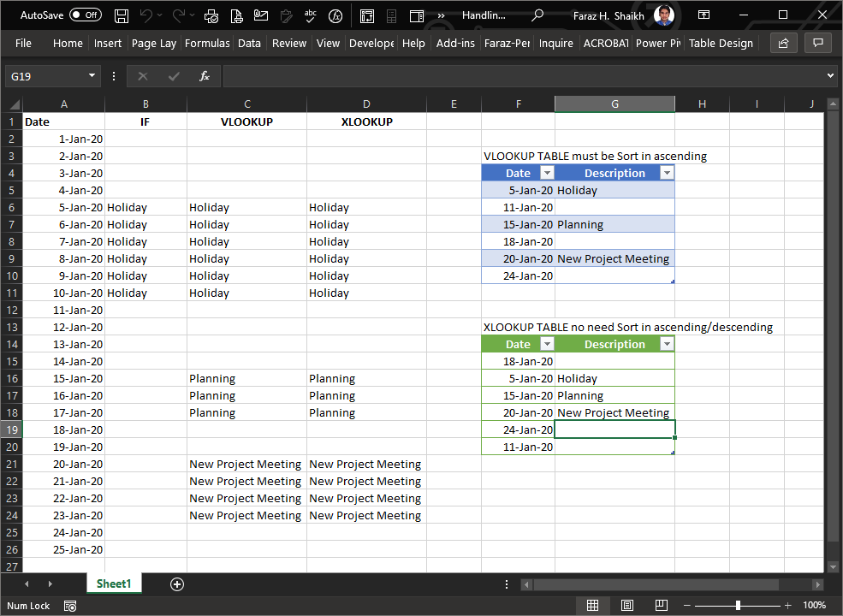
Task: Click inside the formula bar input
Action: coord(524,76)
